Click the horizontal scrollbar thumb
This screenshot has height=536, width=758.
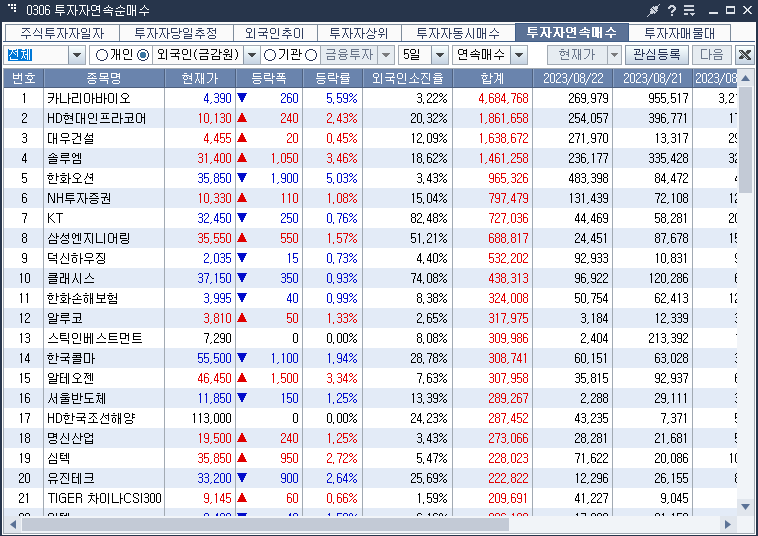pos(265,524)
